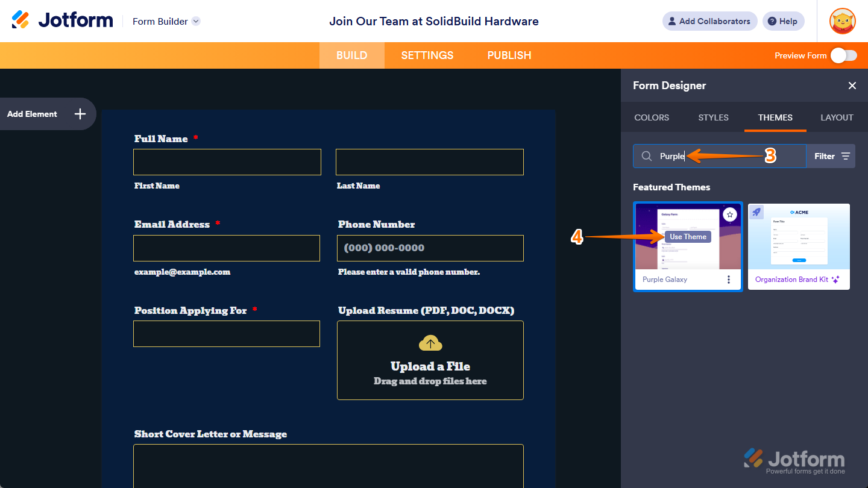Favorite the Purple Galaxy theme star icon

730,214
